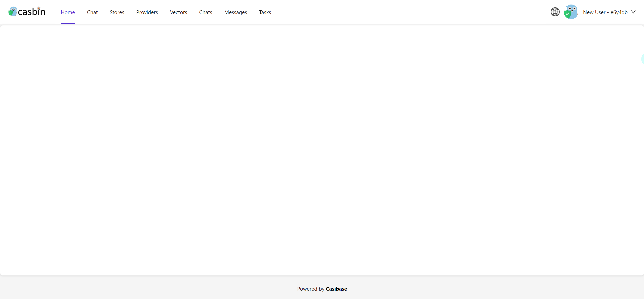The width and height of the screenshot is (644, 299).
Task: Click the globe language selector icon
Action: coord(555,12)
